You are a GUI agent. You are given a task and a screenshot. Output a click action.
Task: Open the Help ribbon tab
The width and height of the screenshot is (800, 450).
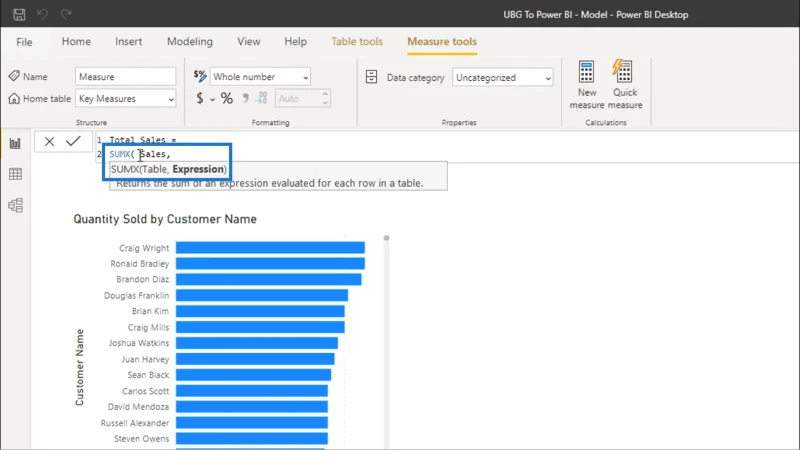(295, 41)
